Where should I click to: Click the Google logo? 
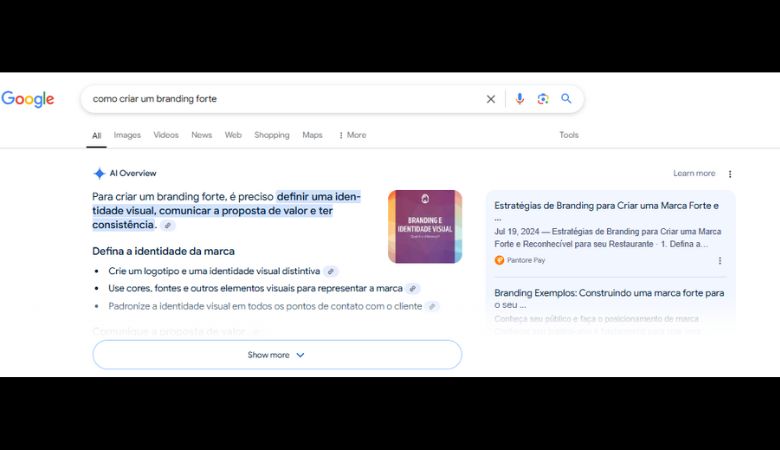click(28, 99)
